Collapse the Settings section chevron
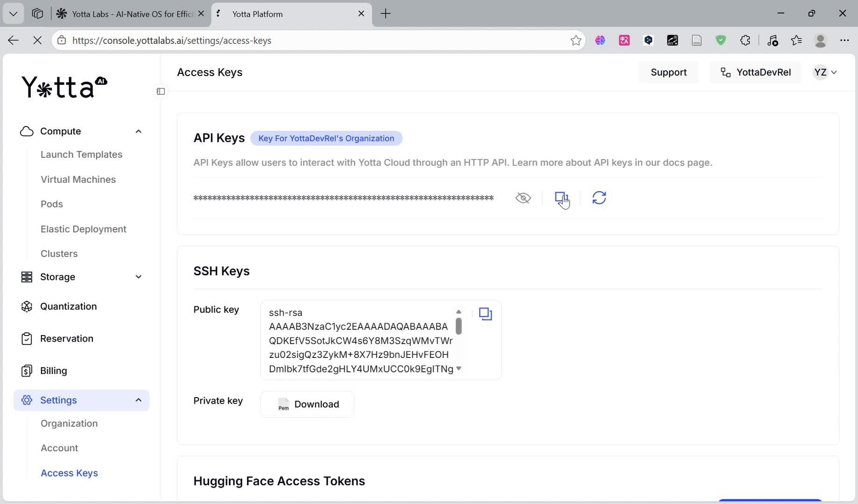Screen dimensions: 858x504 pyautogui.click(x=138, y=400)
